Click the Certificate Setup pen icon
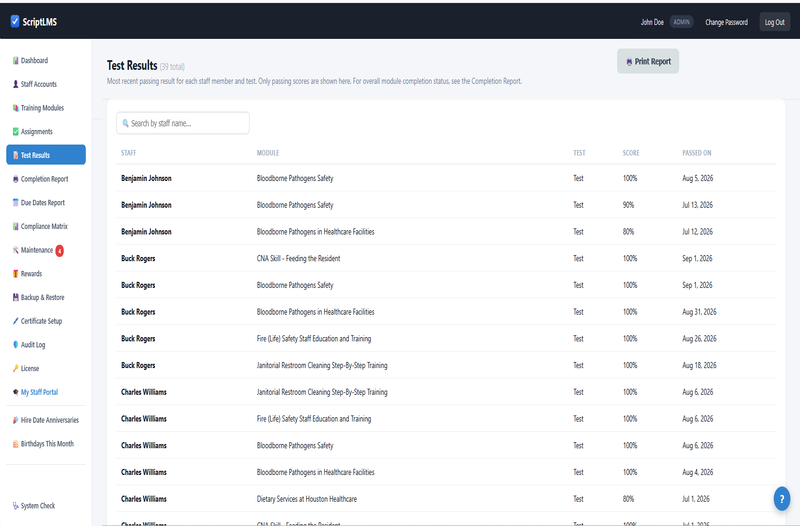 click(x=15, y=321)
